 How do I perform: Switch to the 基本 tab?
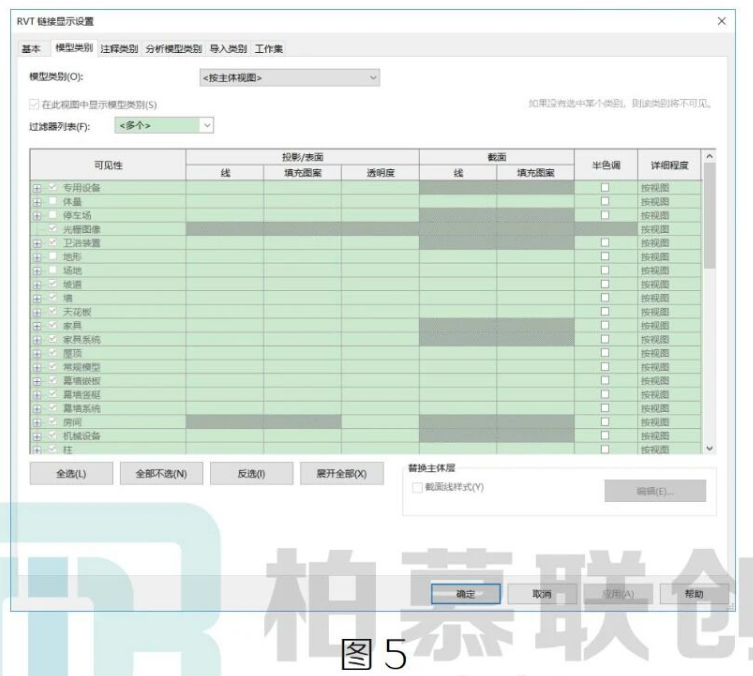(x=31, y=48)
